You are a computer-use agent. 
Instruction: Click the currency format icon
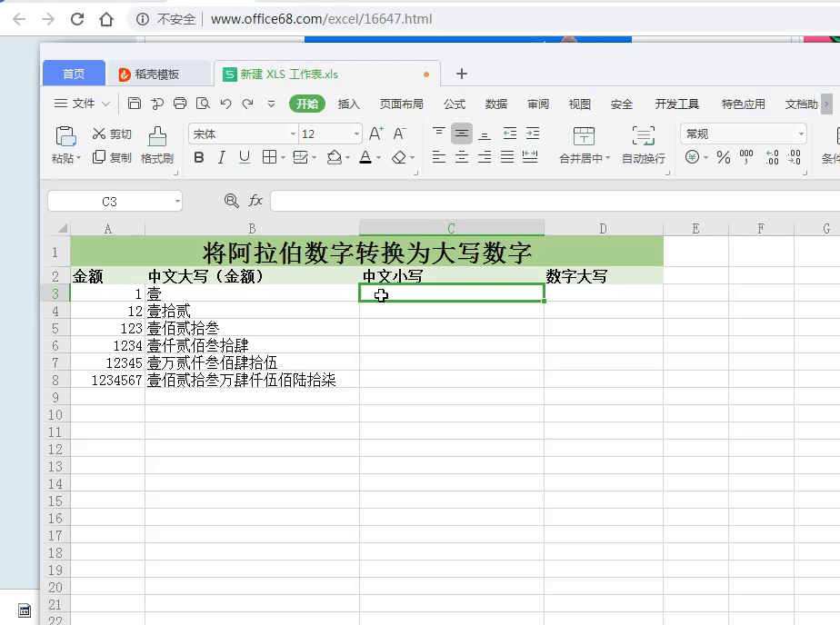[692, 157]
